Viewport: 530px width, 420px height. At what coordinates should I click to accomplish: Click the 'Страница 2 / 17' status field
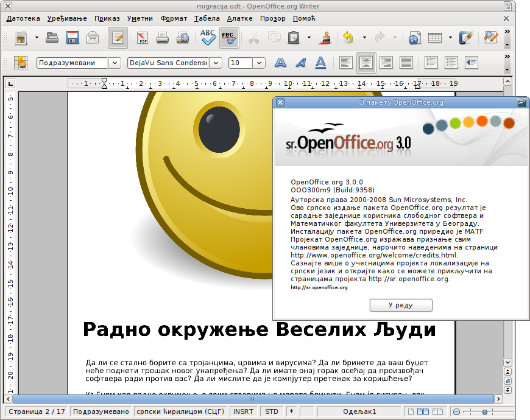tap(37, 411)
